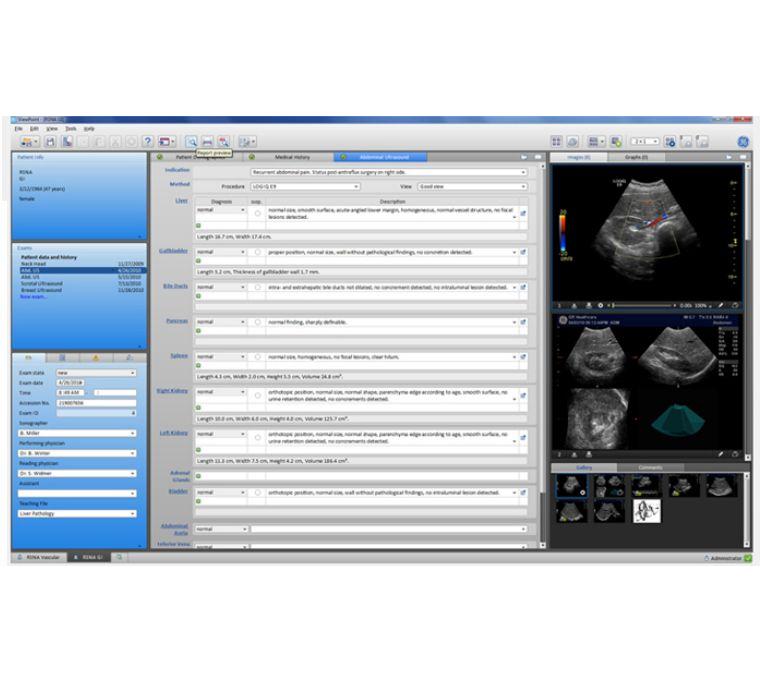Open the Tools menu
Viewport: 762px width, 682px height.
click(x=71, y=129)
